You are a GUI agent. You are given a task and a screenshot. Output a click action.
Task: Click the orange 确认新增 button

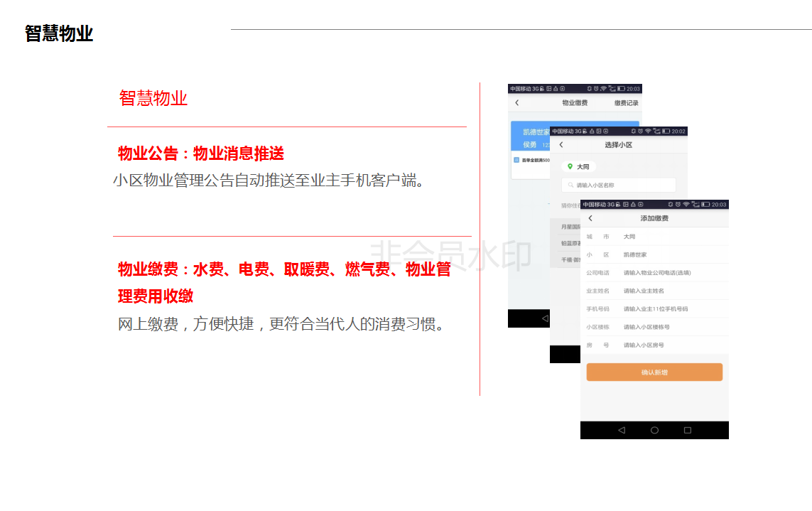[654, 372]
